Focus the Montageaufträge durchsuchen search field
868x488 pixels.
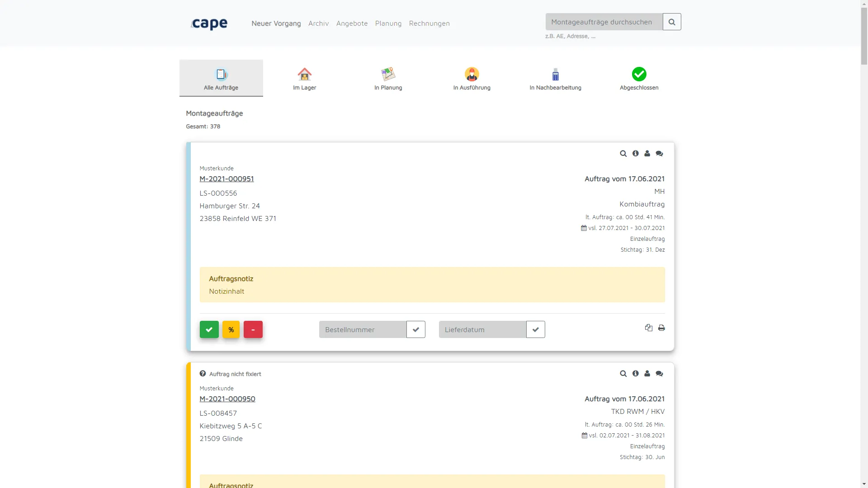pyautogui.click(x=604, y=22)
